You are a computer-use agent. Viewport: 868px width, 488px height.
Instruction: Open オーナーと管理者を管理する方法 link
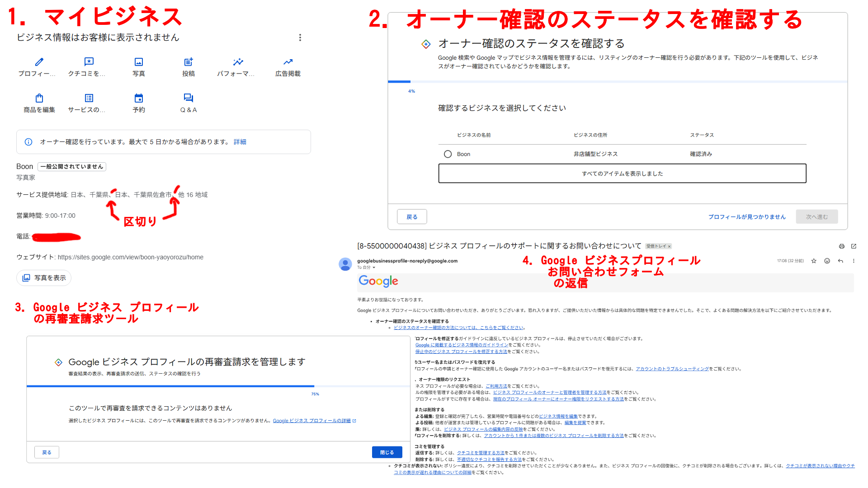550,393
